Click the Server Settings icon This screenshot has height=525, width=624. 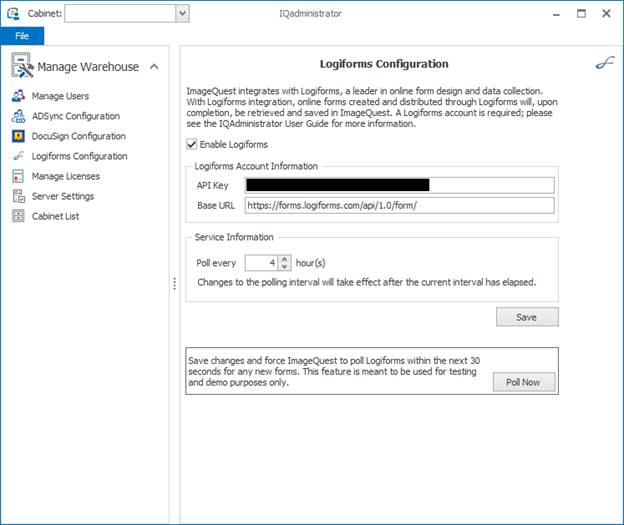pyautogui.click(x=18, y=196)
